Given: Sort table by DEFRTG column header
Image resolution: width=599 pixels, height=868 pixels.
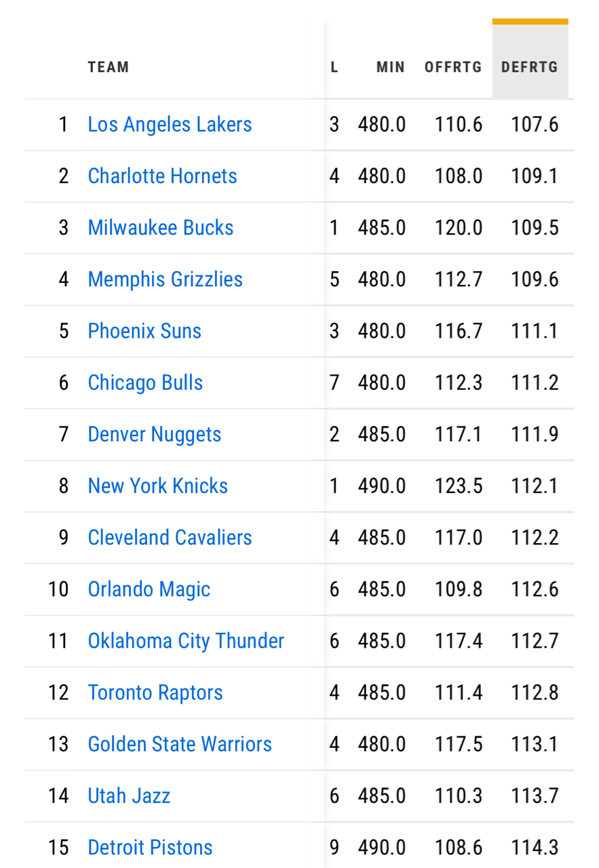Looking at the screenshot, I should [x=530, y=66].
